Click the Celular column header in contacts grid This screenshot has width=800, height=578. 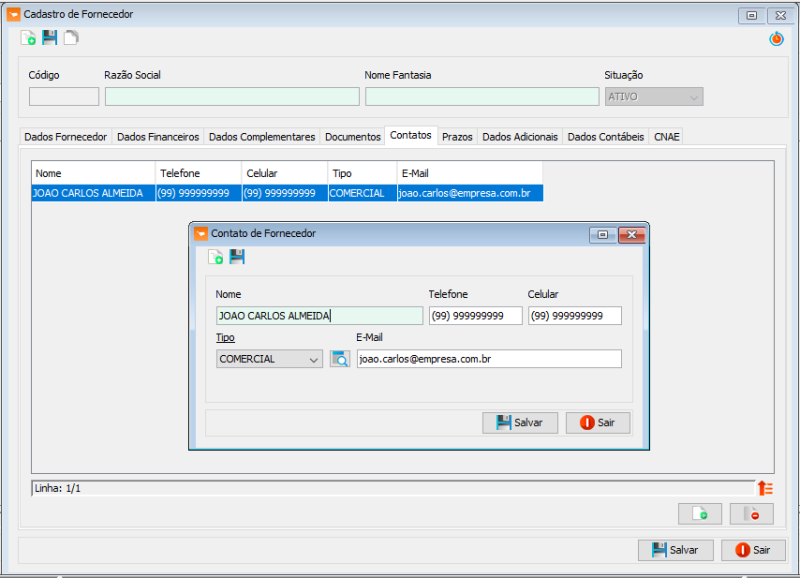point(285,173)
